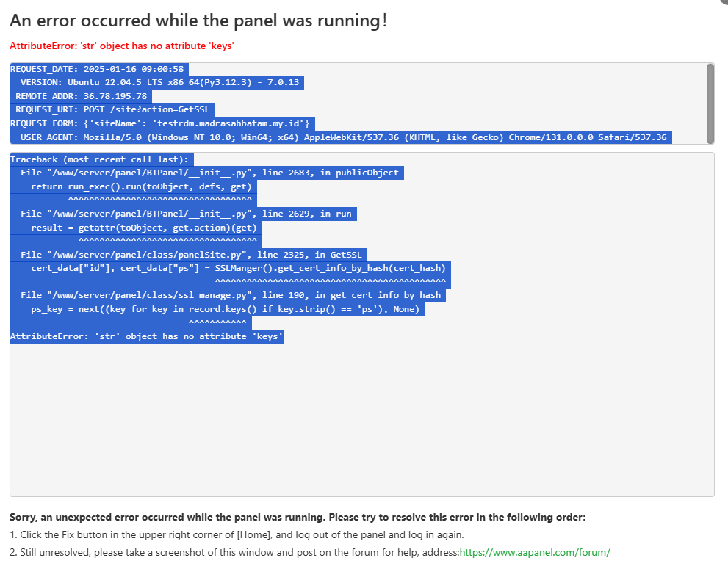728x580 pixels.
Task: Click the ssl_manage.py line 190 entry
Action: coord(231,295)
